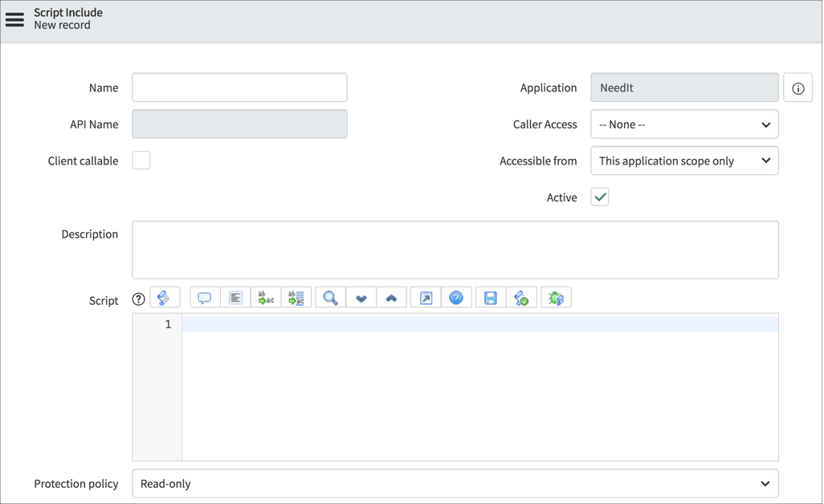Toggle the syntax editor in the Script field
The height and width of the screenshot is (504, 824).
point(165,297)
